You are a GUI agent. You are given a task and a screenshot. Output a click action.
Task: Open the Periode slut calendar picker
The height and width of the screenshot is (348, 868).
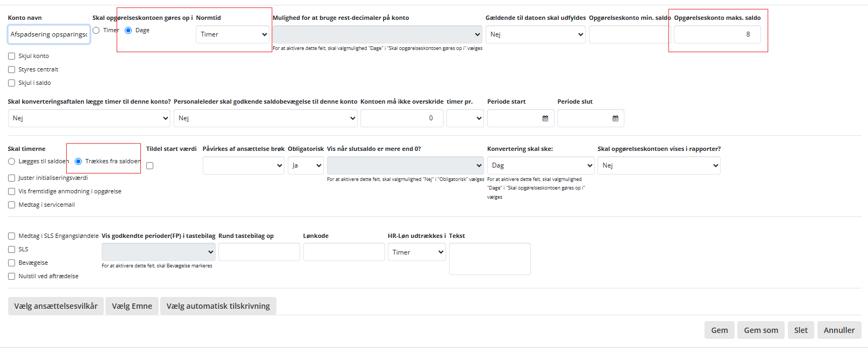(615, 118)
